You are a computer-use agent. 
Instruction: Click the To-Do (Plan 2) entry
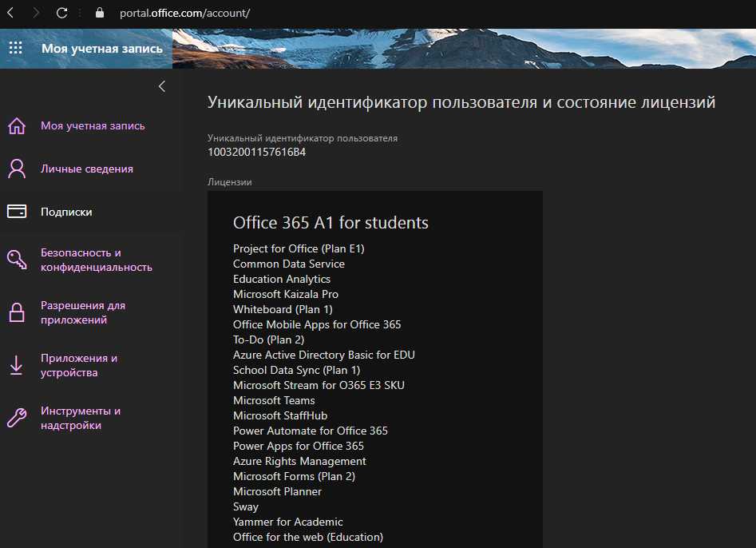click(x=268, y=340)
